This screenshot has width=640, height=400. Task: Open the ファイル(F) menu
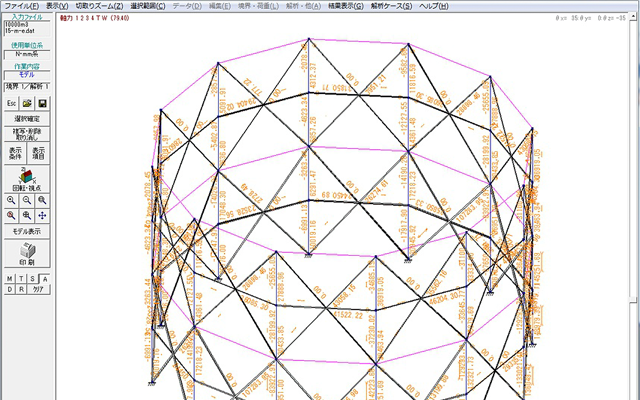[21, 6]
